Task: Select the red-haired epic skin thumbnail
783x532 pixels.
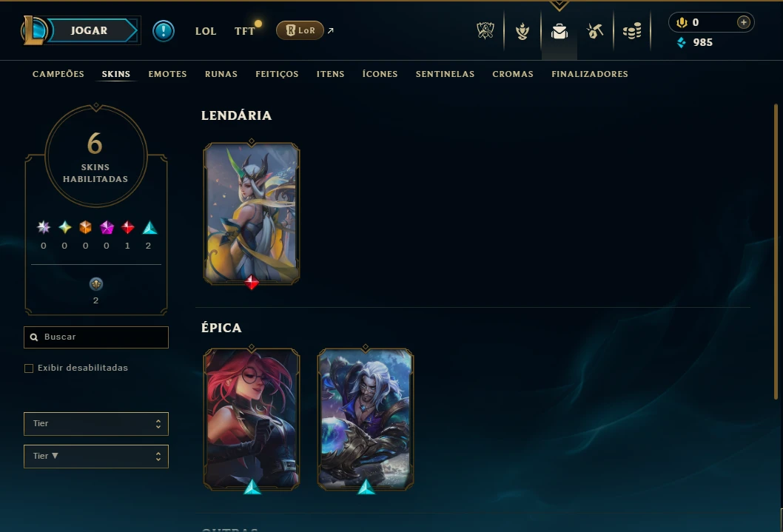Action: point(252,420)
